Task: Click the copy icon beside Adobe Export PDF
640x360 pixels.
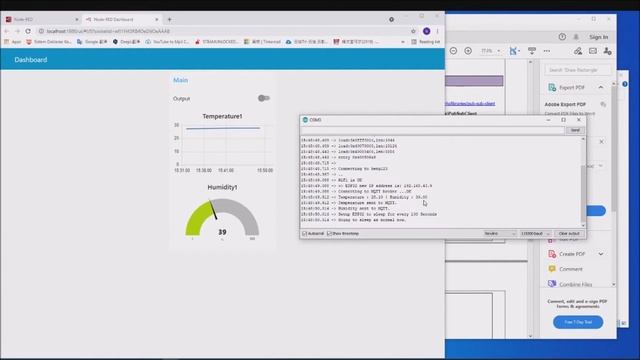Action: 603,104
